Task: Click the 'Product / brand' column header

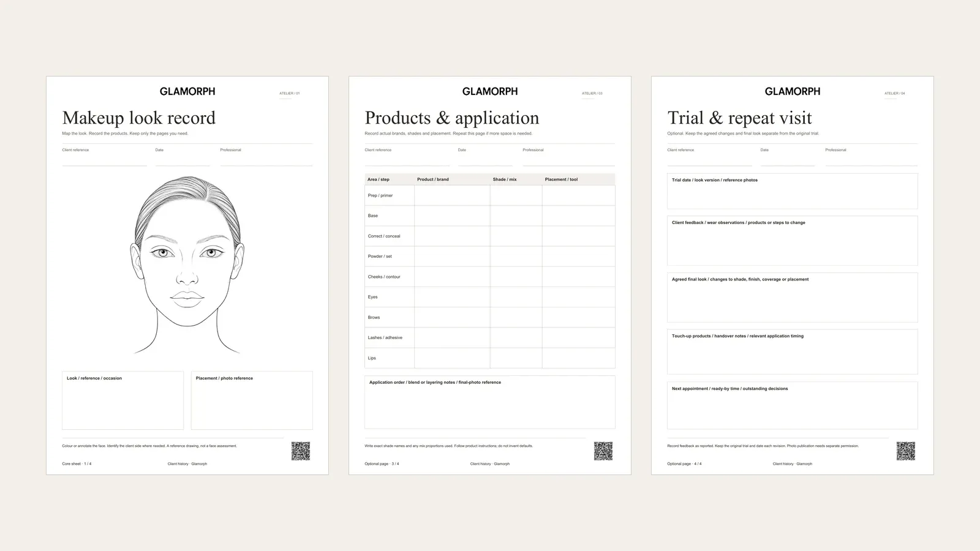Action: point(433,179)
